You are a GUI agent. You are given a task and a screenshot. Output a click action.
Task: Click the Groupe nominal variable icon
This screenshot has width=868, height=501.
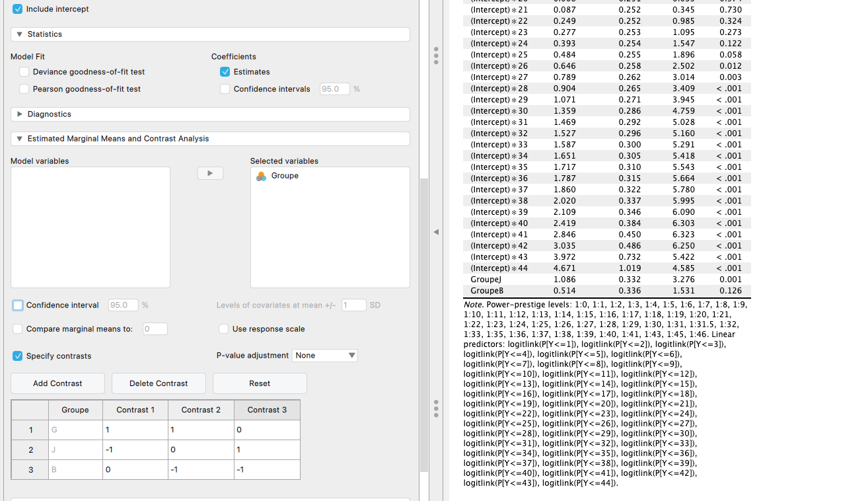[262, 176]
